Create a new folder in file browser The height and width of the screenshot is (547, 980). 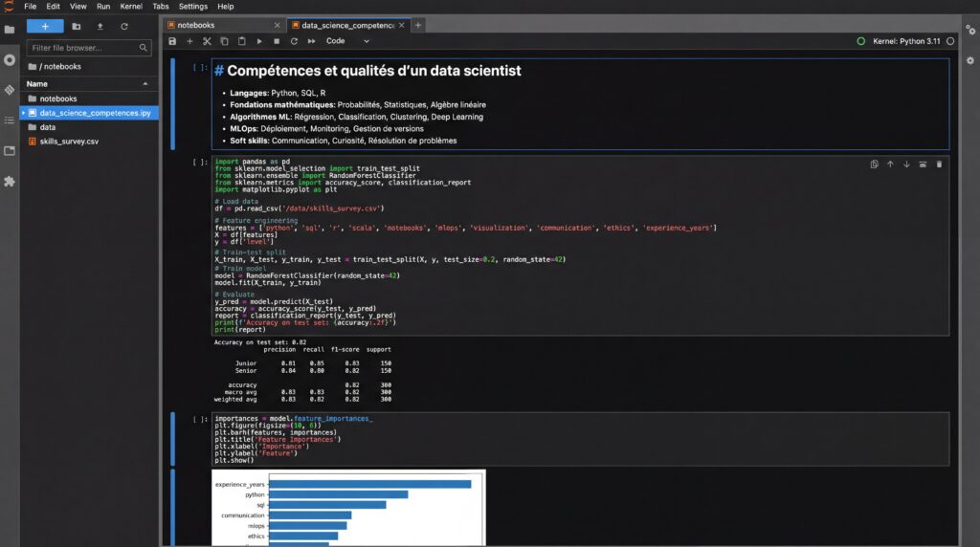click(x=77, y=26)
